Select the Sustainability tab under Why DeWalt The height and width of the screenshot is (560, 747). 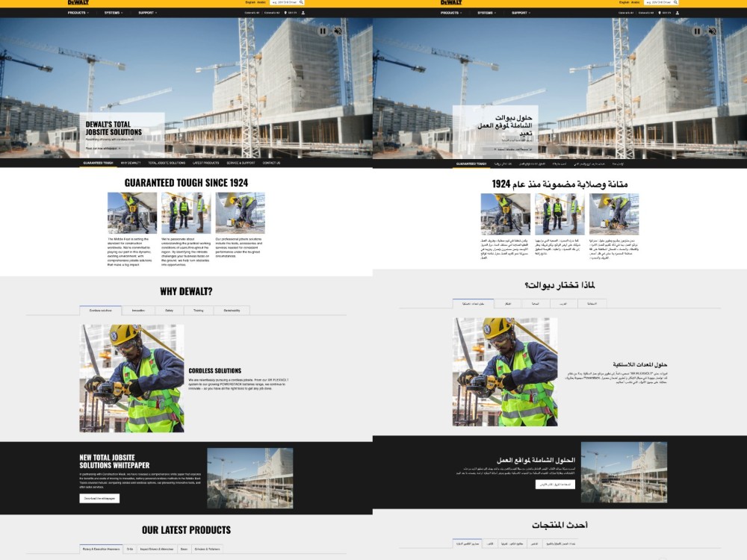click(232, 311)
